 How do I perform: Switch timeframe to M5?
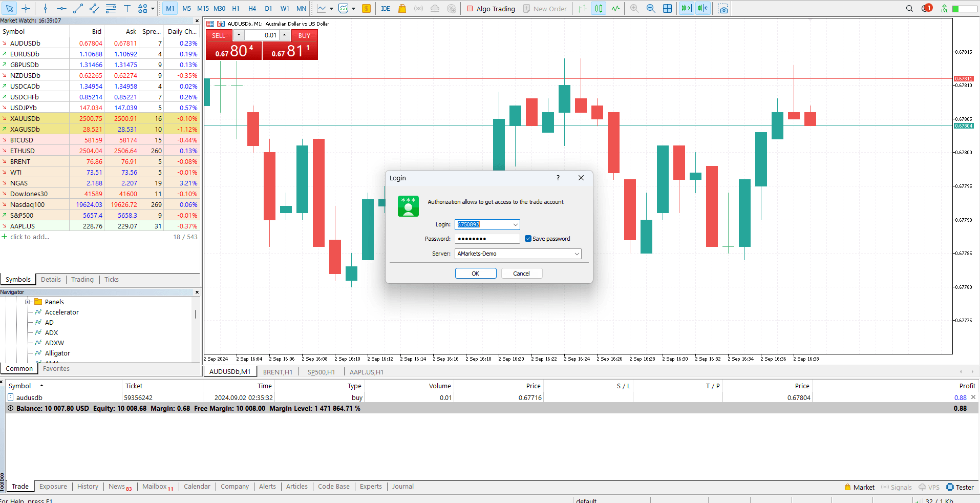(186, 8)
